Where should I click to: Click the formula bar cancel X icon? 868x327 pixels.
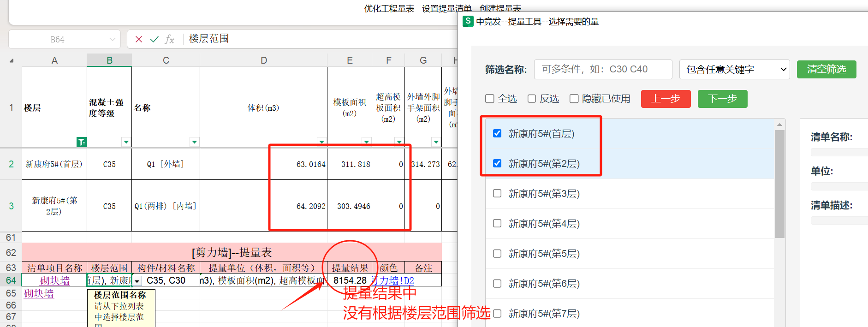(138, 39)
